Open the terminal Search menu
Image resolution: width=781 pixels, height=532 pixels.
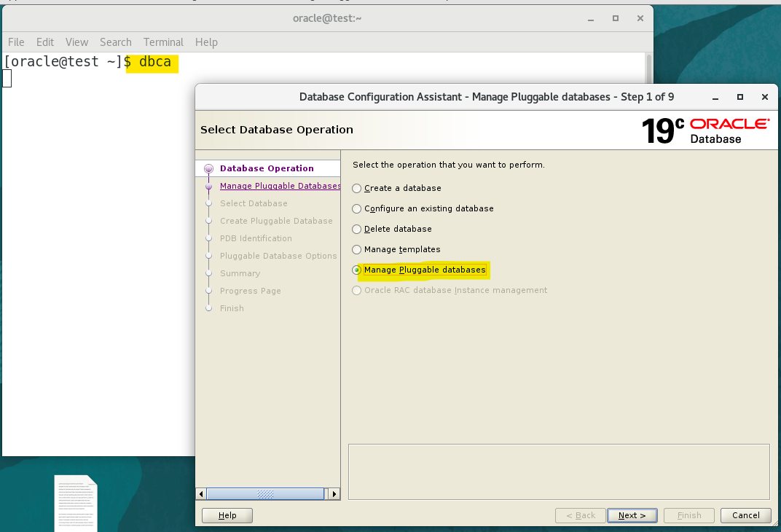[116, 42]
